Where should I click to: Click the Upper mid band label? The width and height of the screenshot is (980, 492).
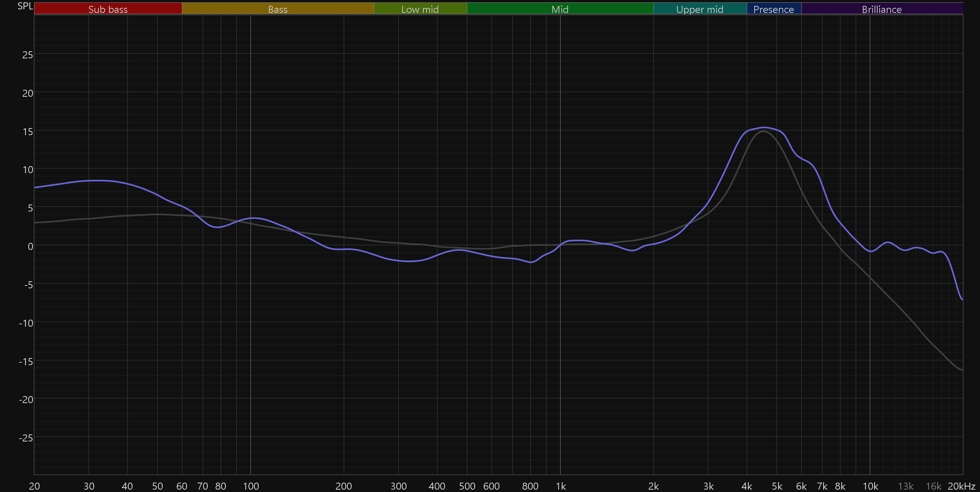[x=700, y=9]
